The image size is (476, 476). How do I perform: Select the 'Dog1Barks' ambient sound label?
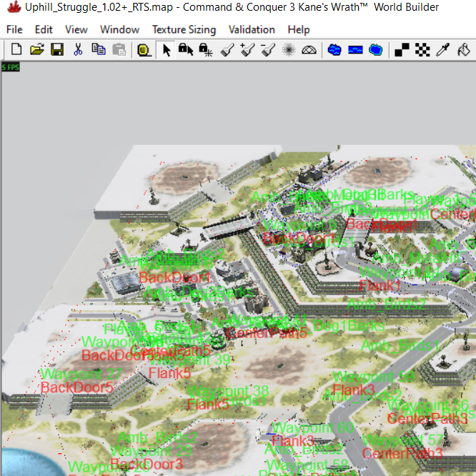[349, 326]
